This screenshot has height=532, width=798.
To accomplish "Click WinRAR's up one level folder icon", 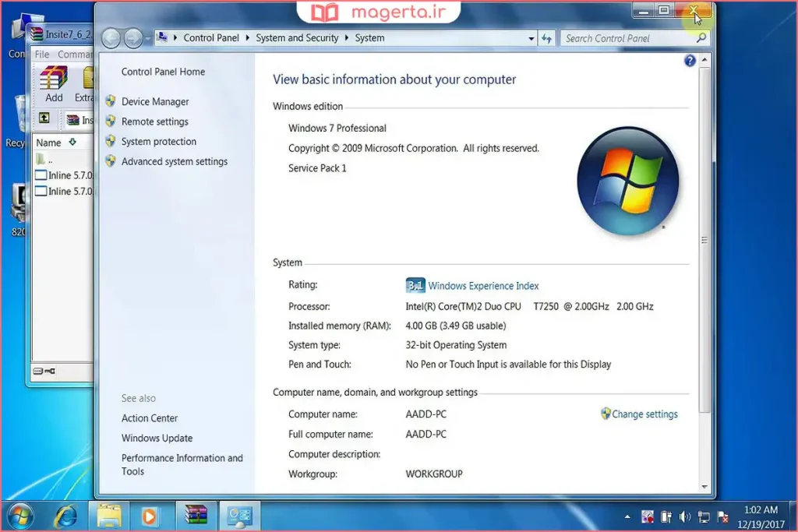I will [x=44, y=119].
